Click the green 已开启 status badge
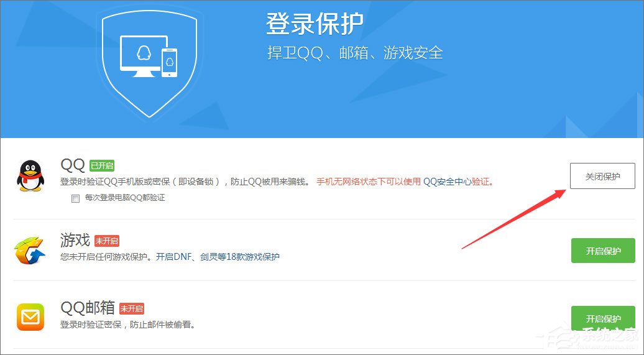This screenshot has height=355, width=644. coord(102,165)
